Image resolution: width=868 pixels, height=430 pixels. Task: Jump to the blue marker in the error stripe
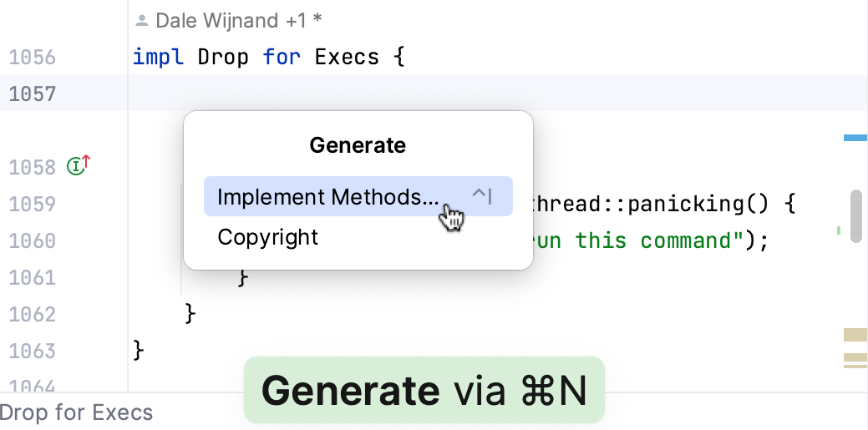(x=855, y=138)
